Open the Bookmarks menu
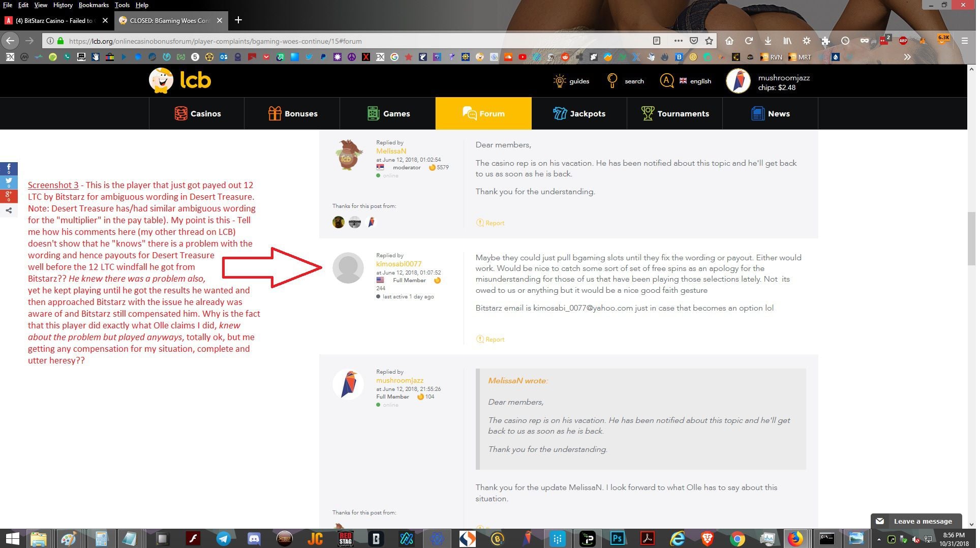The height and width of the screenshot is (548, 980). point(94,5)
